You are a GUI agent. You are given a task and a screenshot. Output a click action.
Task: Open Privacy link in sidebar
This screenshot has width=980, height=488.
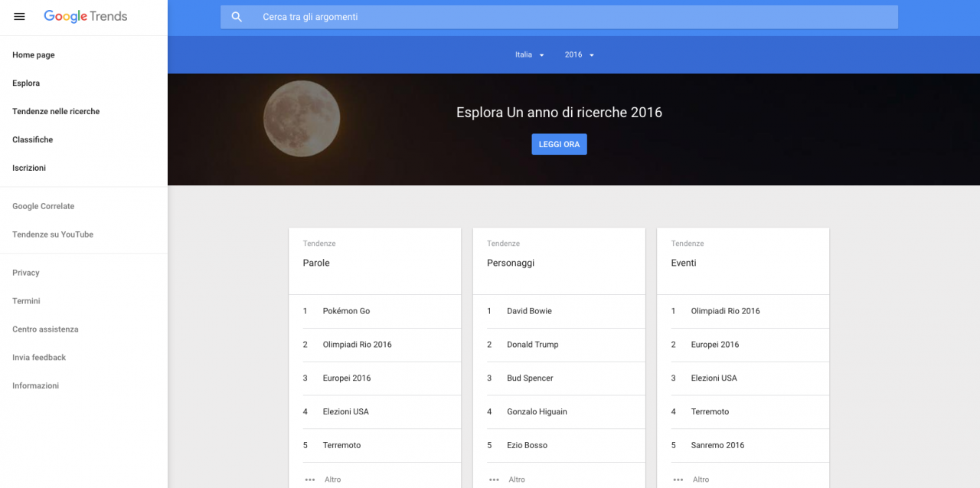tap(26, 273)
